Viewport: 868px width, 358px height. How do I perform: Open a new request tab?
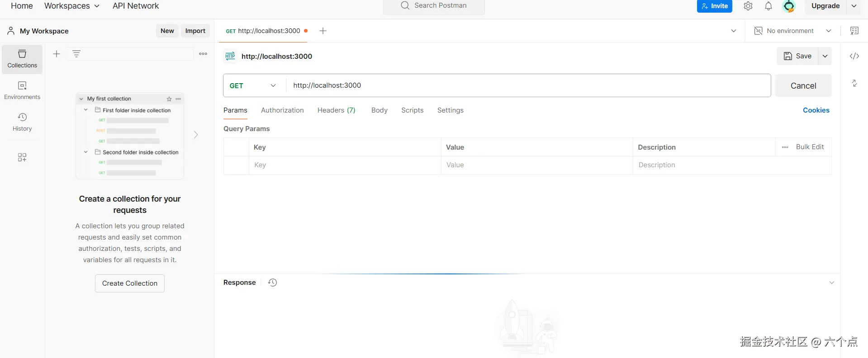pyautogui.click(x=323, y=31)
